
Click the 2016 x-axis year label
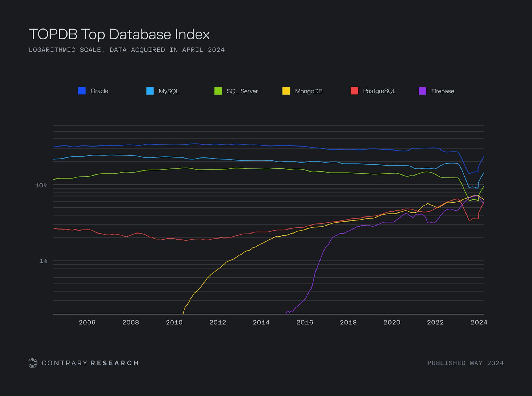(x=305, y=323)
